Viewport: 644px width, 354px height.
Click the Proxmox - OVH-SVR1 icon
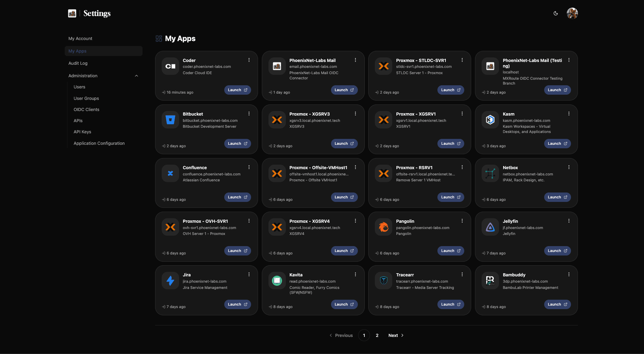(170, 227)
